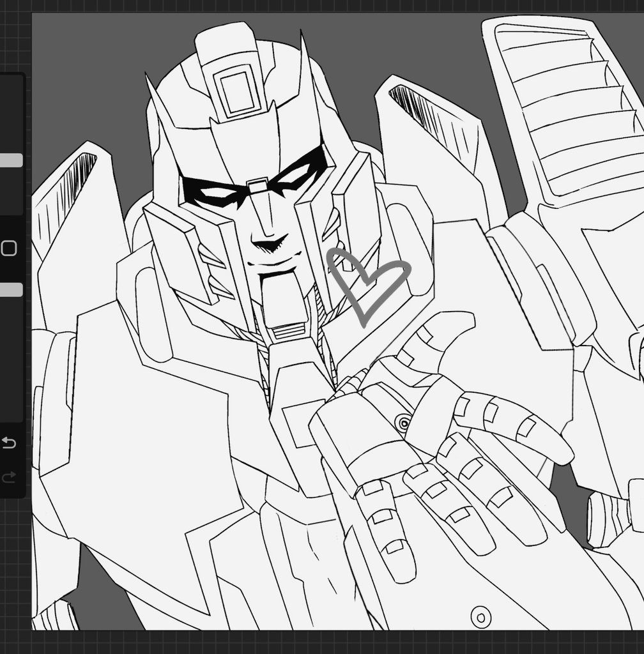644x654 pixels.
Task: Adjust the brush opacity slider handle
Action: [x=11, y=290]
